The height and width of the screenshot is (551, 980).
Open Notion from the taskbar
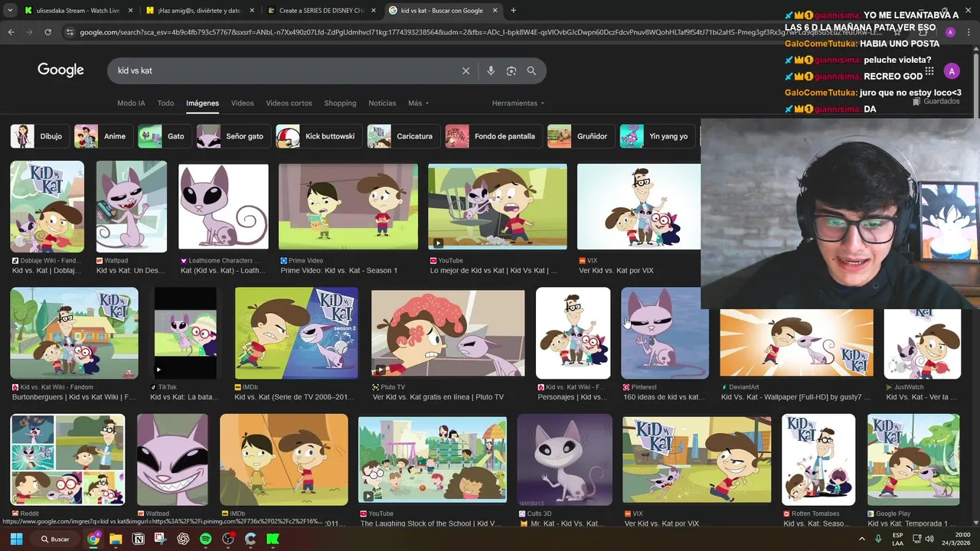click(139, 539)
